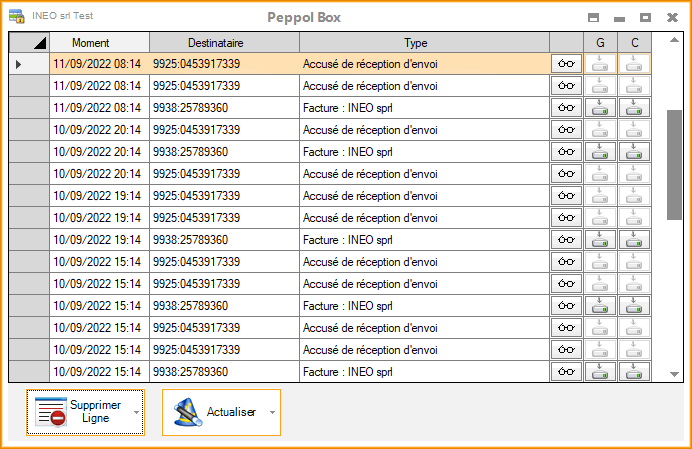
Task: Click the G column icon on the 10/09/2022 20:14 Facture row
Action: pyautogui.click(x=600, y=152)
